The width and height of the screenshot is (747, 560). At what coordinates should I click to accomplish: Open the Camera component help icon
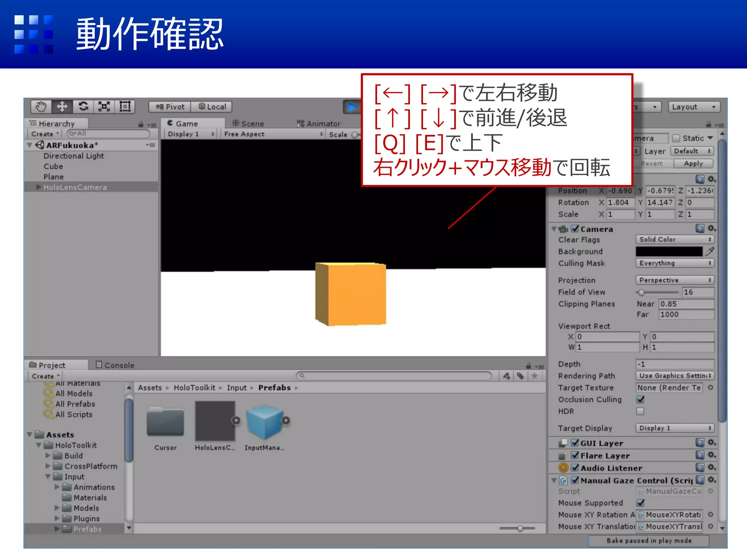[x=700, y=229]
